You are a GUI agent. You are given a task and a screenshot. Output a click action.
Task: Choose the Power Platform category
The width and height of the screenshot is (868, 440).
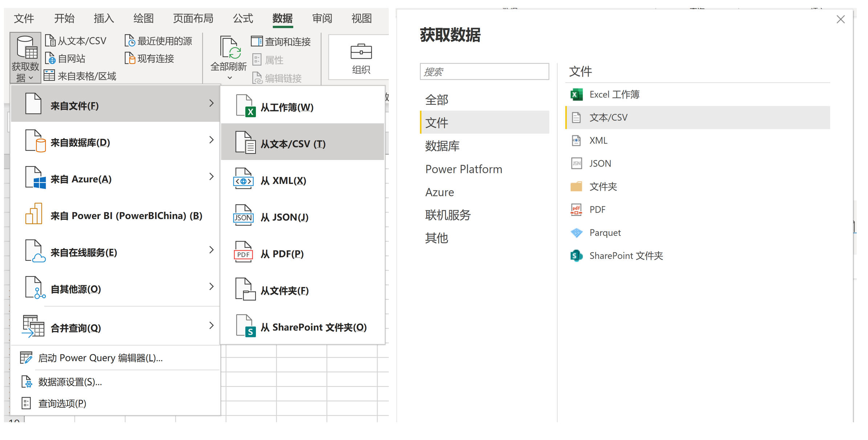pyautogui.click(x=464, y=169)
